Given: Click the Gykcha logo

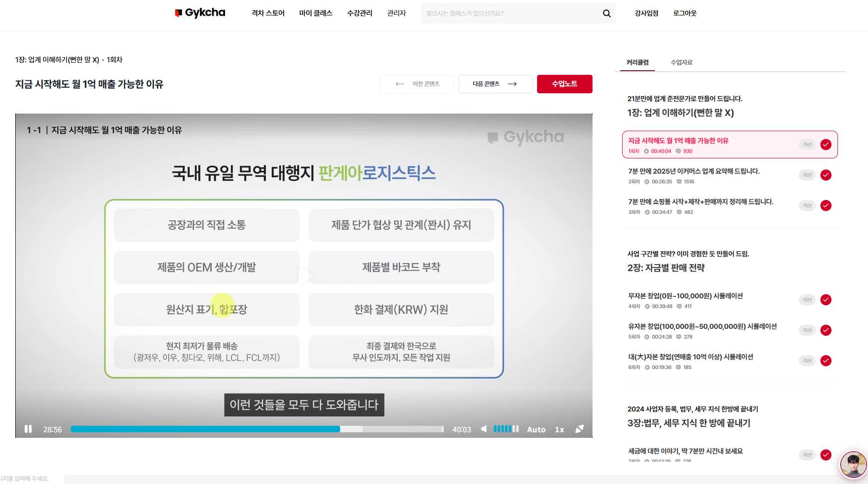Looking at the screenshot, I should 200,13.
